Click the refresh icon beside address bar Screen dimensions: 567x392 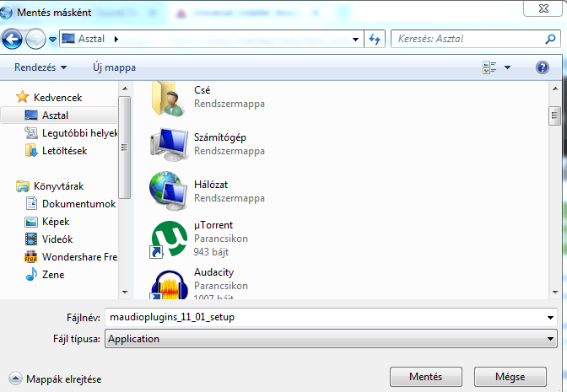tap(375, 39)
